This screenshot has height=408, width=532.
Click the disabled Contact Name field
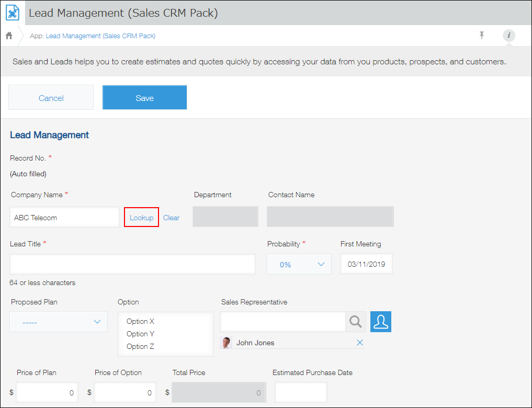tap(330, 217)
